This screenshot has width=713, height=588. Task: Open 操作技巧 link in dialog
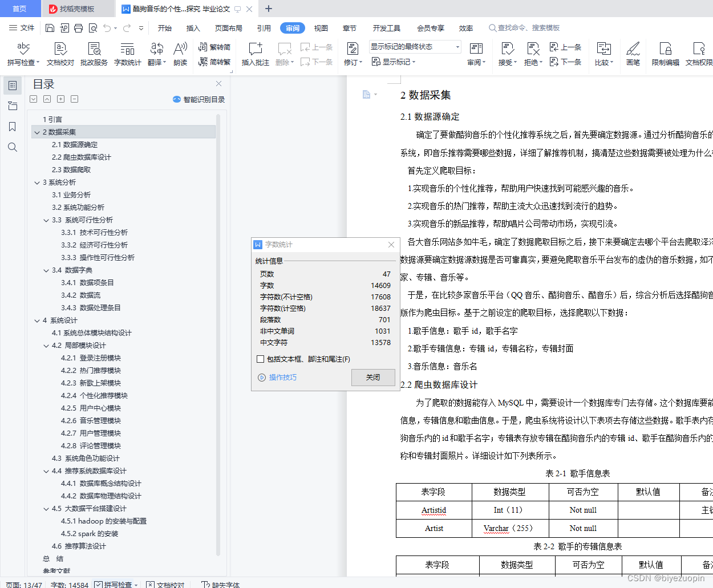pyautogui.click(x=277, y=378)
